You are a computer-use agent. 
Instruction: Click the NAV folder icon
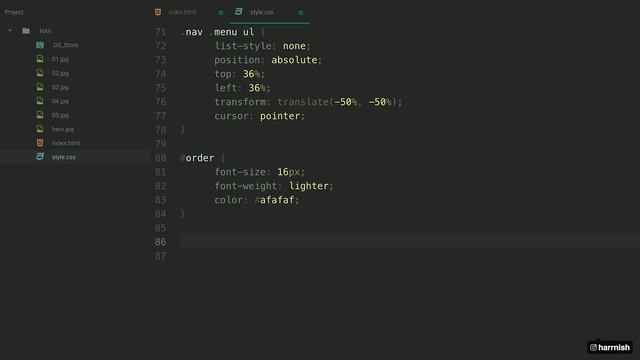pyautogui.click(x=26, y=31)
